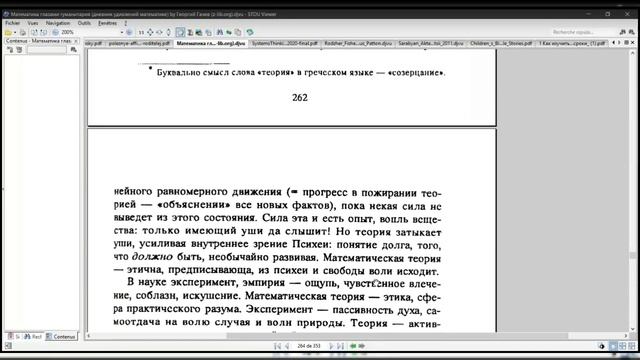Click collapse-all icon in Contenus panel
Screen dimensions: 640x360
point(19,50)
